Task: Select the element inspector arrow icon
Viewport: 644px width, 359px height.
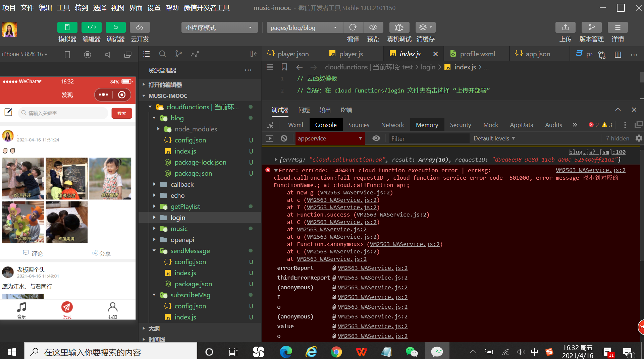Action: (x=270, y=125)
